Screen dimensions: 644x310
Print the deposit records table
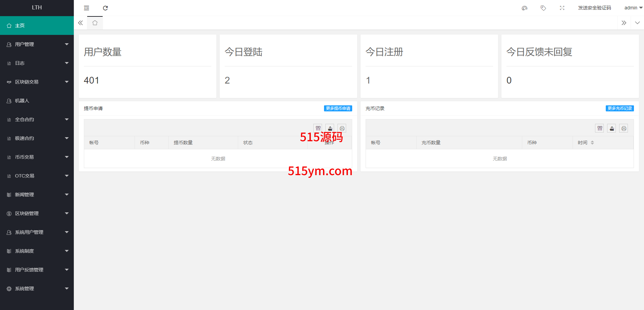coord(624,128)
